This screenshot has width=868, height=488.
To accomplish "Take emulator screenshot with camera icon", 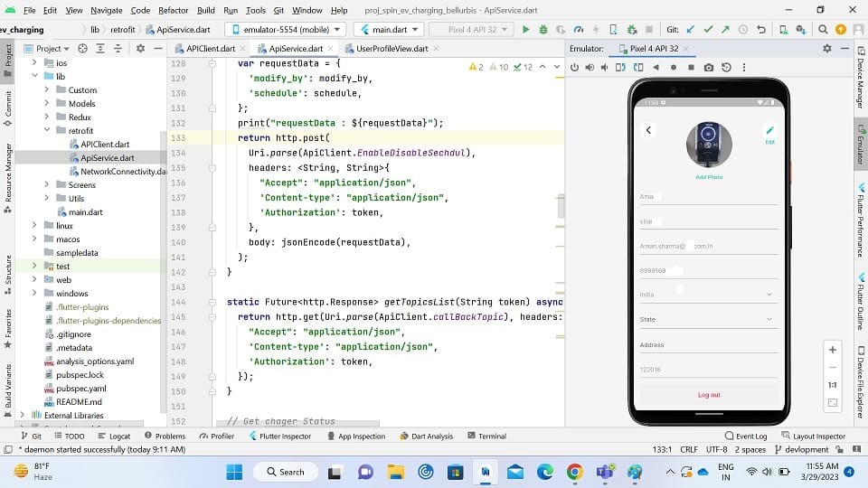I will coord(709,68).
